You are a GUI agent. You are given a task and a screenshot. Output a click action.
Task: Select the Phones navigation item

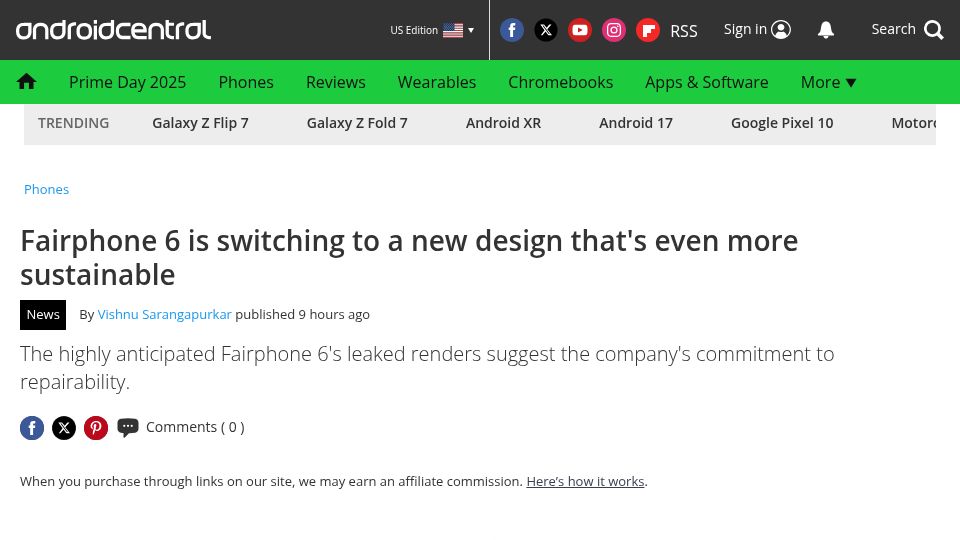246,82
